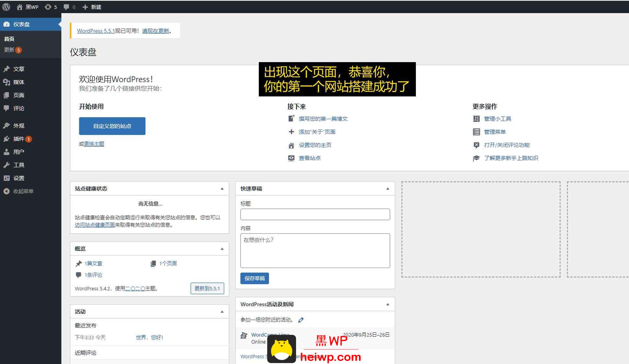Click 撰写您的第一篇博文 link
The image size is (629, 364).
pyautogui.click(x=323, y=119)
